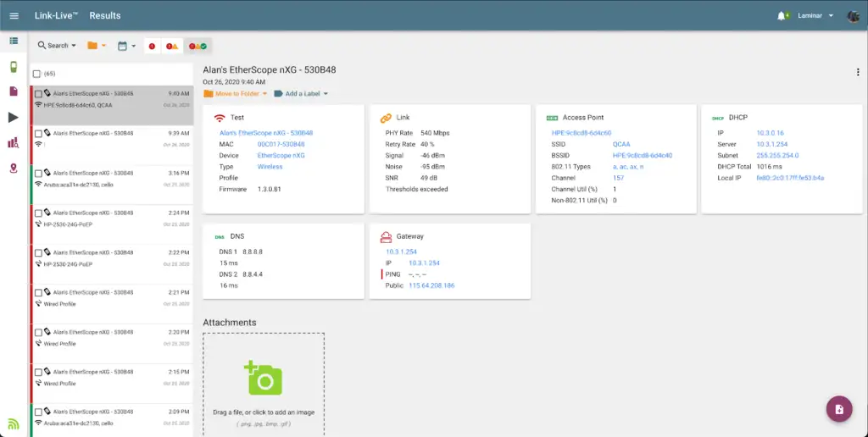Screen dimensions: 868x437
Task: Click the DHCP card icon
Action: point(718,118)
